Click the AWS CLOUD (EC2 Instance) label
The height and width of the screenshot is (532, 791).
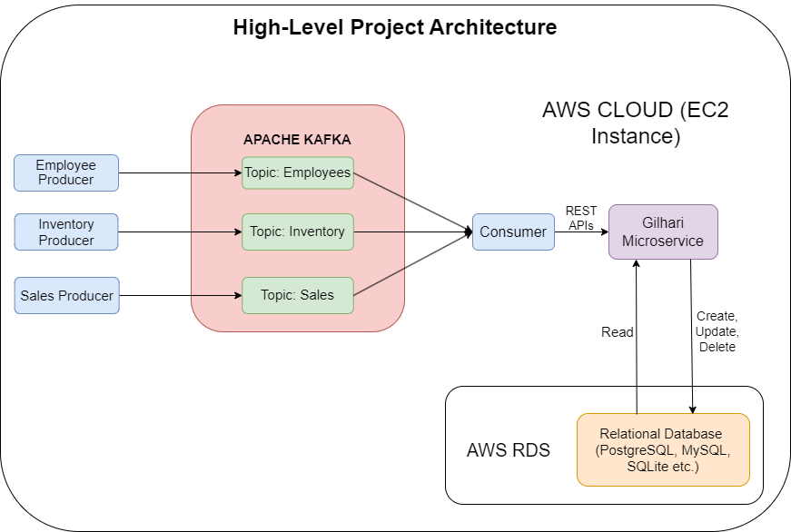[636, 123]
